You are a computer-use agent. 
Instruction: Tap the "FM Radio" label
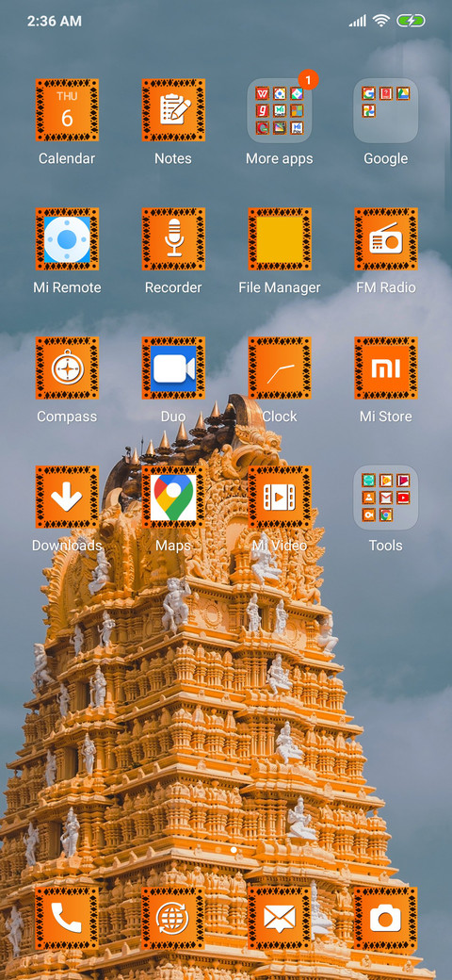coord(385,287)
